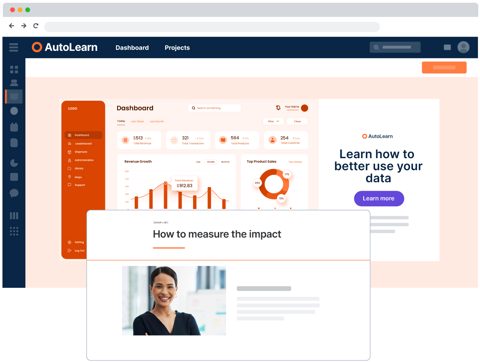Click the mail icon beside the header avatar

point(447,47)
